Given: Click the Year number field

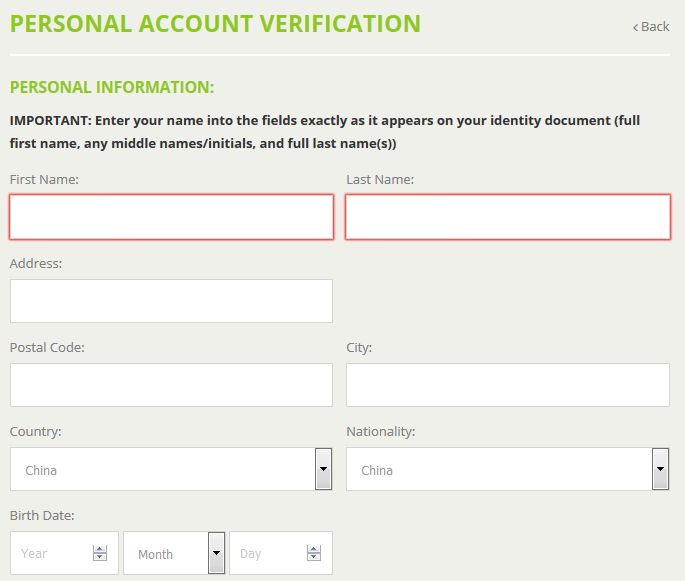Looking at the screenshot, I should 50,553.
